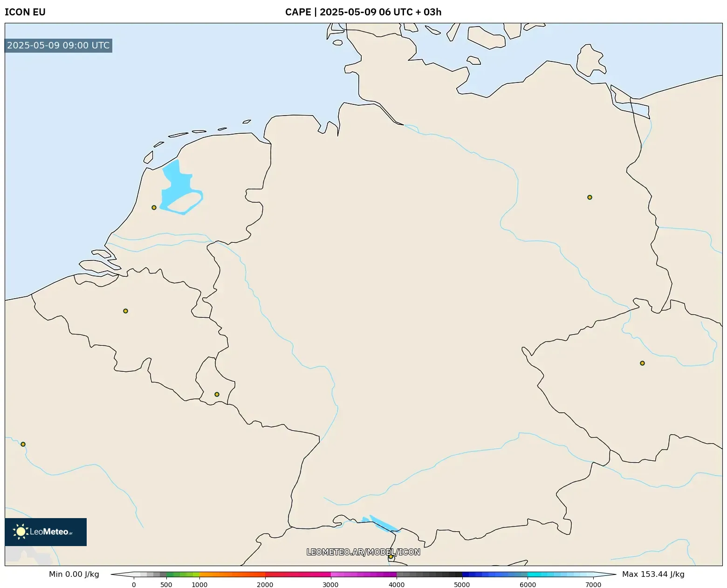Open the LEOMETEO.AR/MODEL/ICON link text

363,552
